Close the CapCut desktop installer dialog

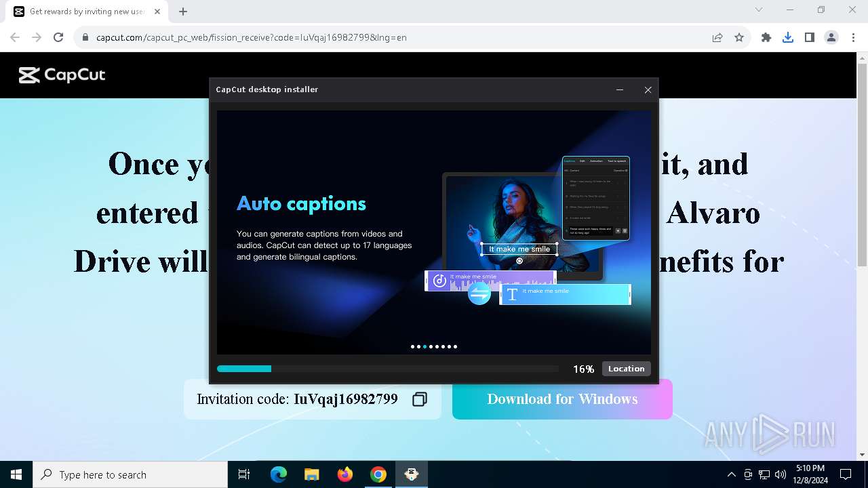click(648, 89)
